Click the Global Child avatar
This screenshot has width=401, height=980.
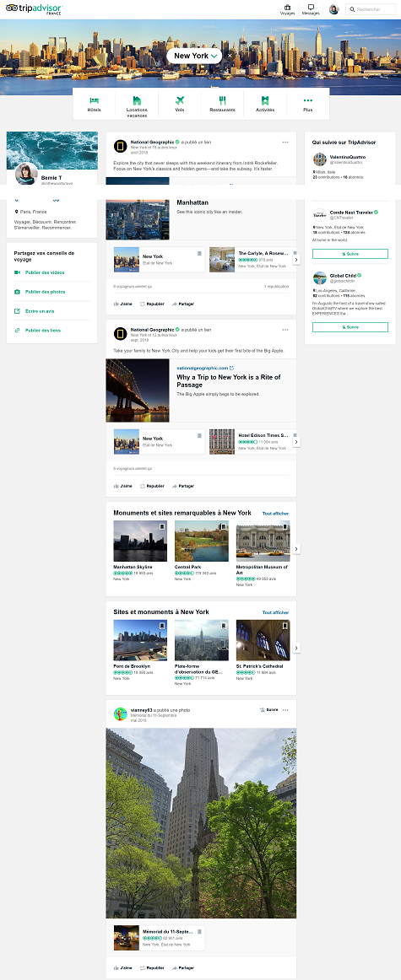[320, 278]
